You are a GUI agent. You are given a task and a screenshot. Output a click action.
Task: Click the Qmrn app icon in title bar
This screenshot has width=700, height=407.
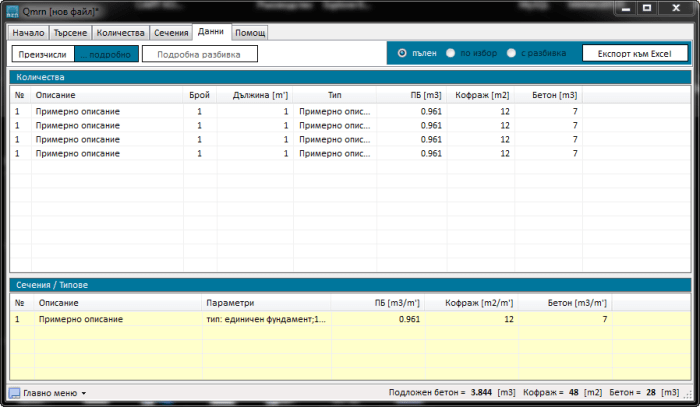click(12, 11)
